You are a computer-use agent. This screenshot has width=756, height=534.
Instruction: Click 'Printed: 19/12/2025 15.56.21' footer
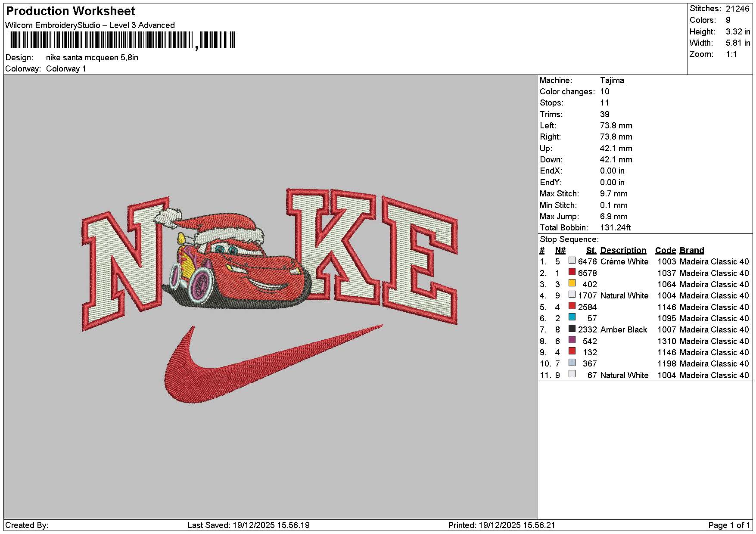tap(501, 525)
